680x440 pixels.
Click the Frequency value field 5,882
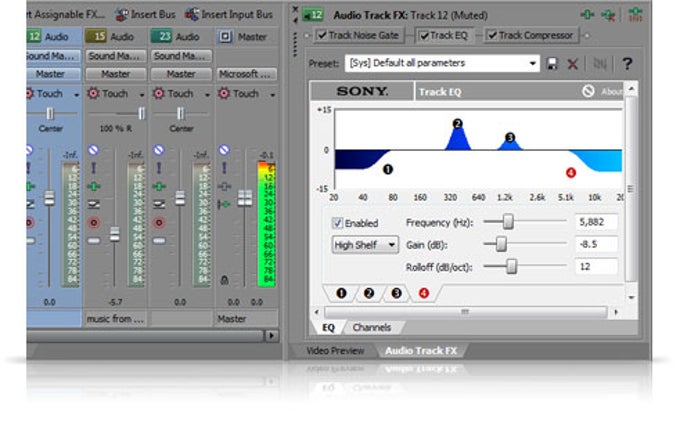tap(596, 222)
